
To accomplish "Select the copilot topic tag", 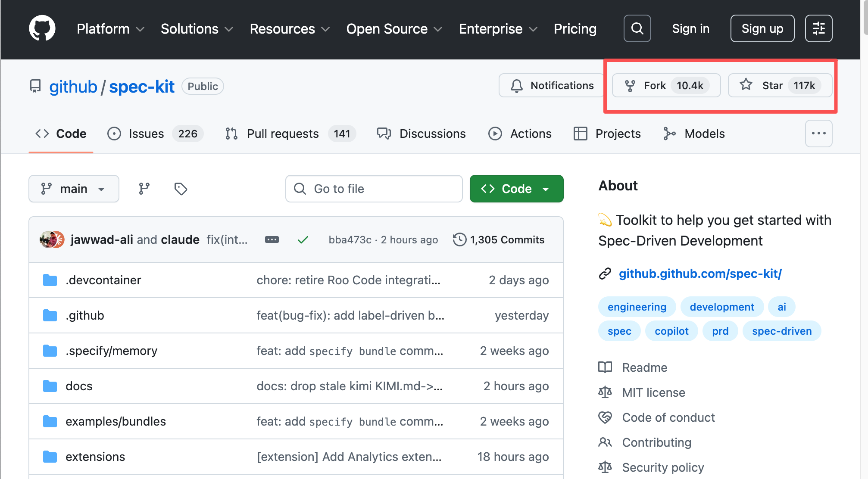I will click(671, 331).
